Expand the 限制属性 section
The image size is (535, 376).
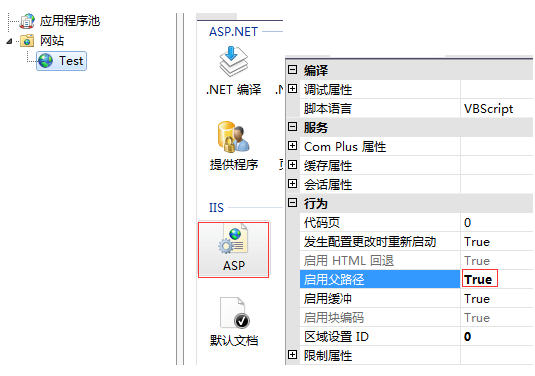pyautogui.click(x=292, y=355)
